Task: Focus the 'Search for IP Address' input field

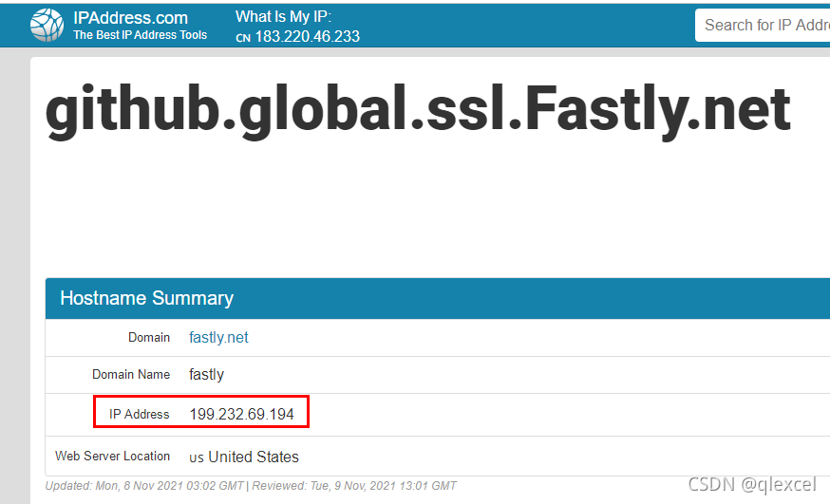Action: coord(763,25)
